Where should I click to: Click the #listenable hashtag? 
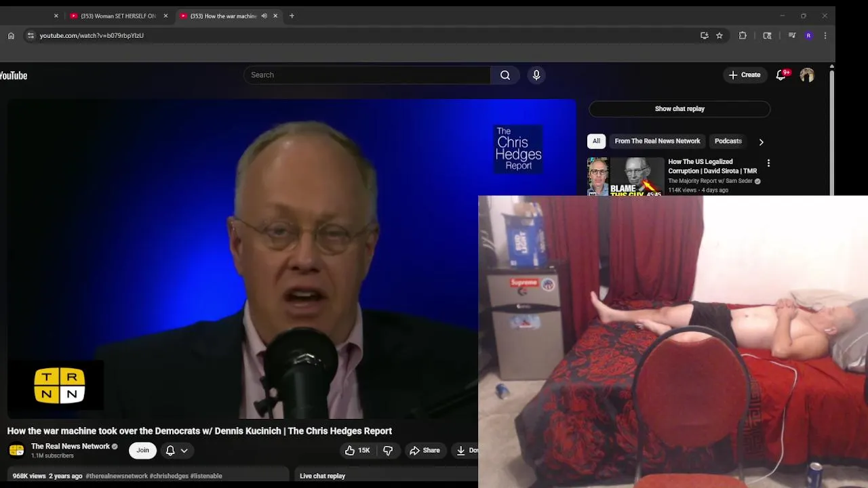[206, 476]
